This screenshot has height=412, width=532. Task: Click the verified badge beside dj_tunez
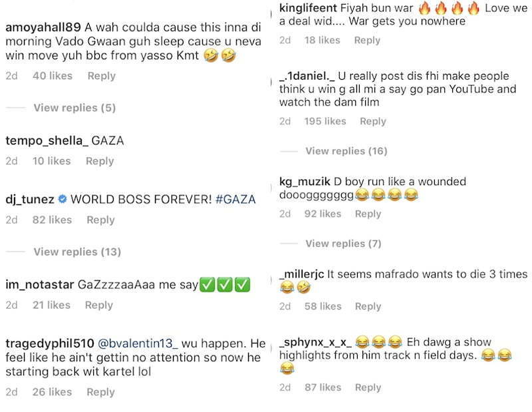(63, 199)
